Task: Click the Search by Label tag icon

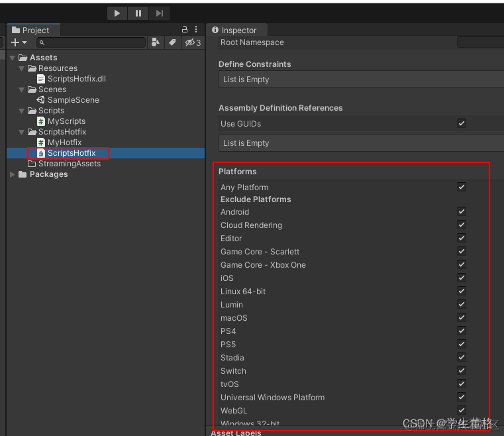Action: click(x=172, y=42)
